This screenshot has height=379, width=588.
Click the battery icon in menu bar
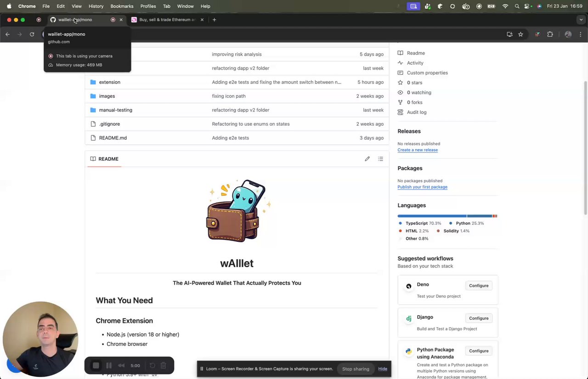click(x=492, y=6)
